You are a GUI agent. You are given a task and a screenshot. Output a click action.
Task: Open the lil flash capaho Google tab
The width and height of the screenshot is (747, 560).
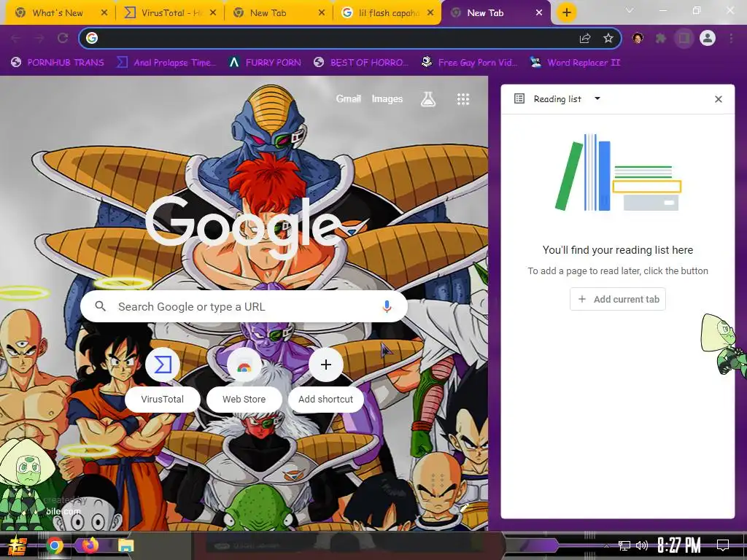(x=389, y=13)
